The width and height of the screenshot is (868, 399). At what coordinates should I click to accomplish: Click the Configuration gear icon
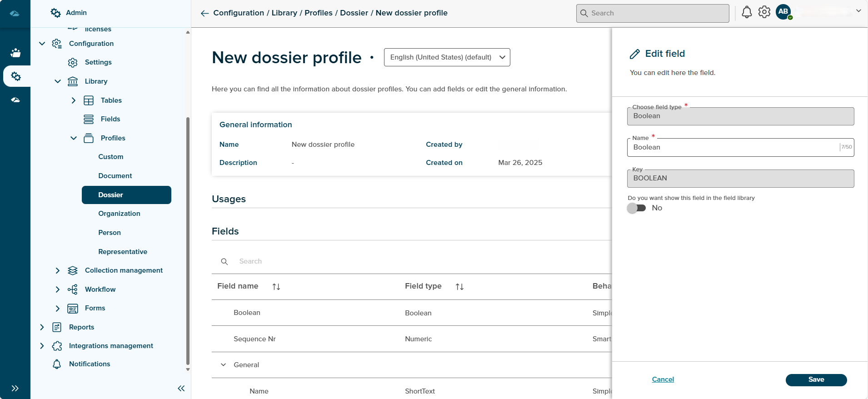pyautogui.click(x=57, y=44)
